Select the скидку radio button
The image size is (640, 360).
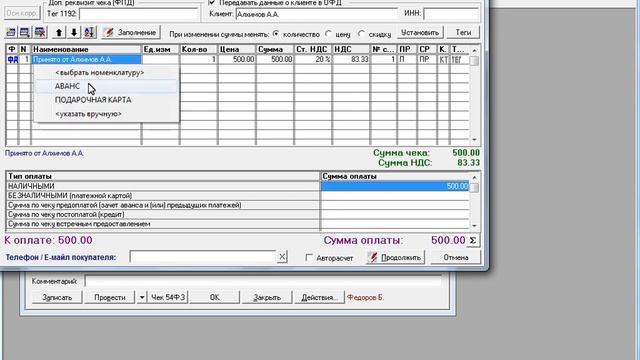tap(362, 33)
